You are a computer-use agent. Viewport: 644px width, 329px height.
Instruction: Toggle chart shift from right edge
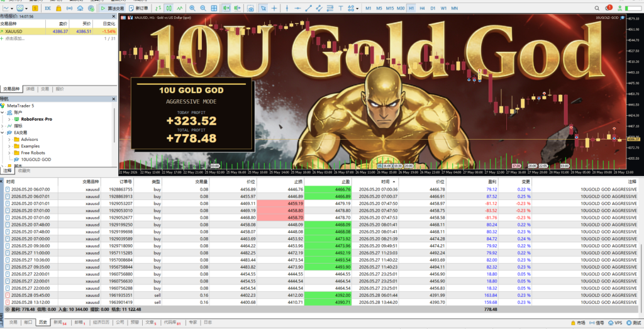click(x=237, y=8)
